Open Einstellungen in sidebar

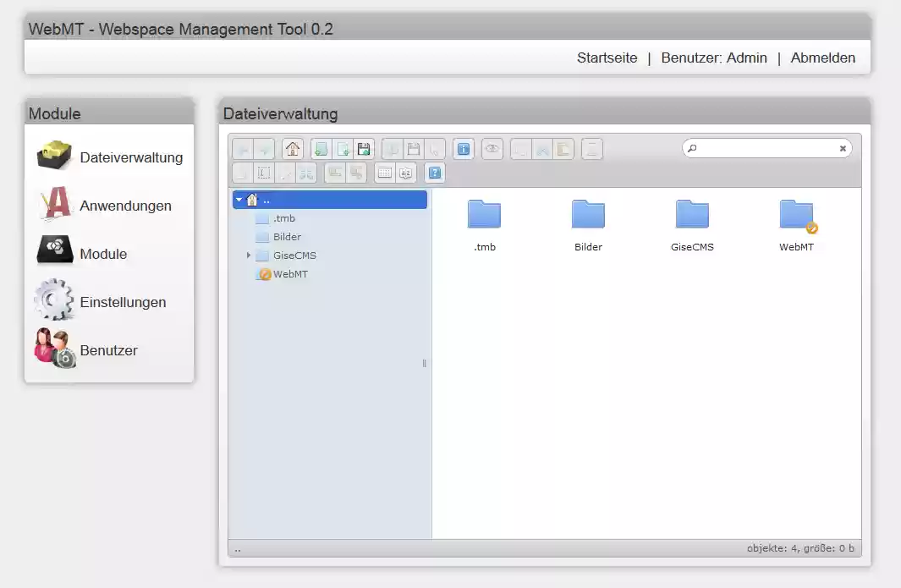(123, 302)
